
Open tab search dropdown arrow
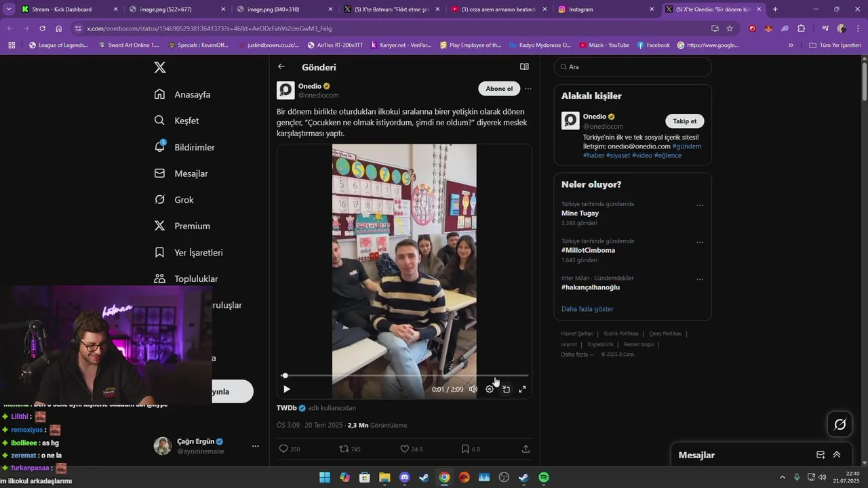tap(9, 9)
